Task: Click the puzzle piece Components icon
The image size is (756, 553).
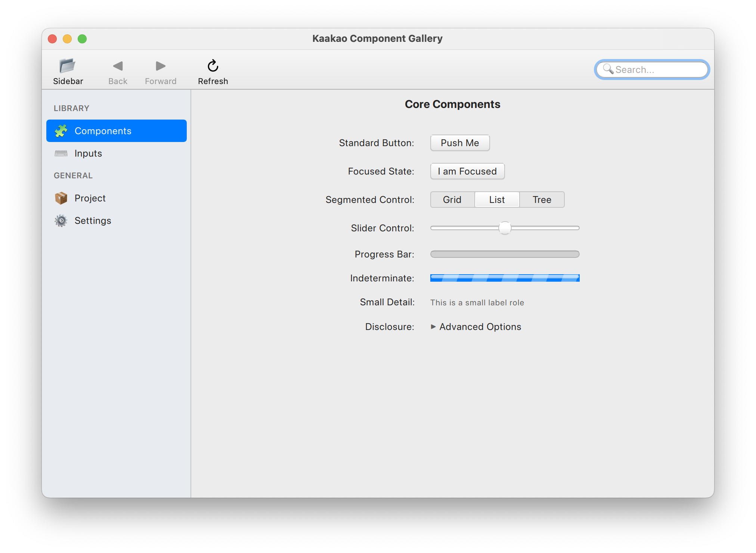Action: pos(61,131)
